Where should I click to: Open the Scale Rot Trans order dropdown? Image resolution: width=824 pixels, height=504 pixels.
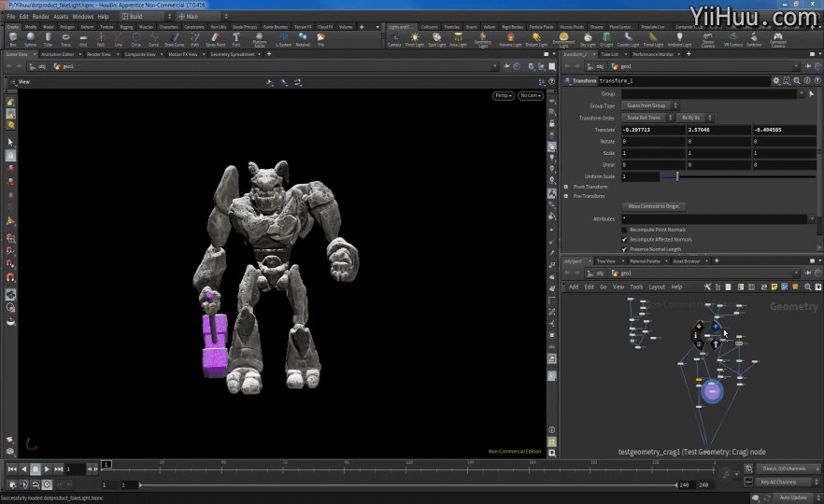[646, 118]
